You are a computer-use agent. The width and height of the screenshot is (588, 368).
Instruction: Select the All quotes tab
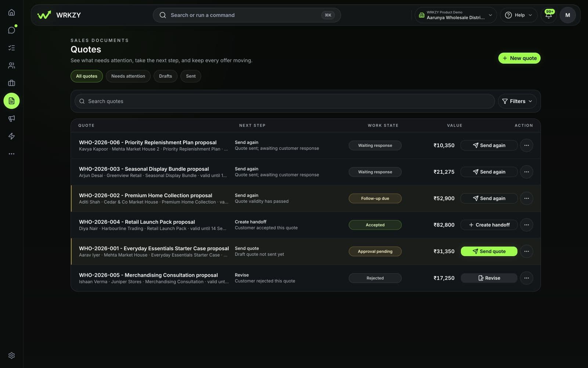(x=87, y=76)
